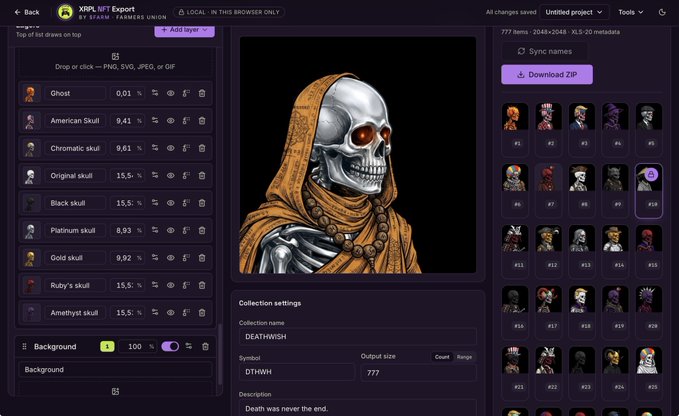This screenshot has width=679, height=416.
Task: Delete the Background layer
Action: 205,346
